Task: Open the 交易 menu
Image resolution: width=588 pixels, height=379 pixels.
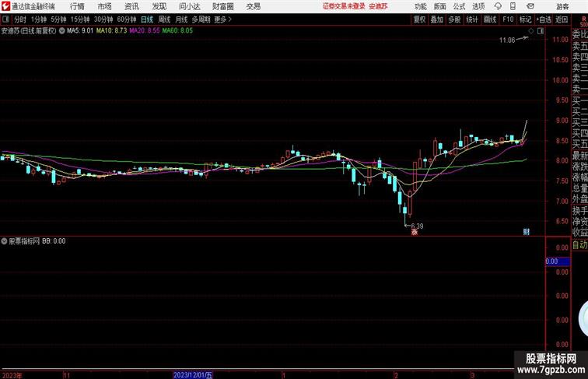Action: [x=254, y=6]
